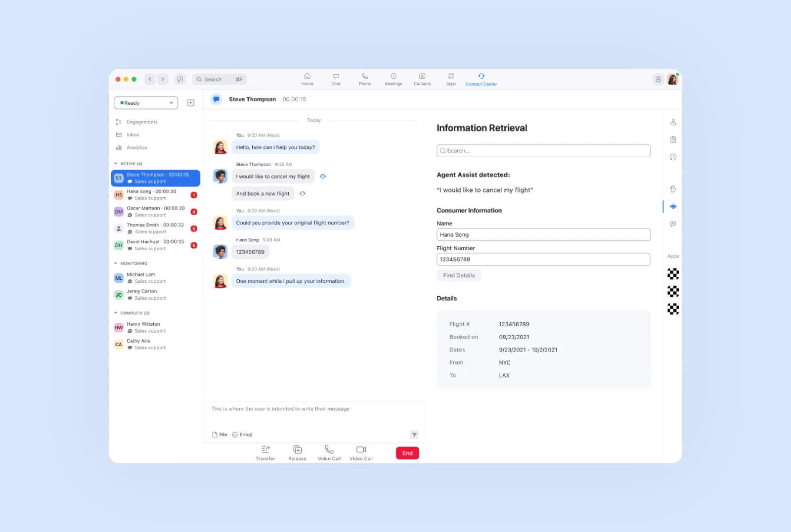The image size is (791, 532).
Task: Open the profile icon in right sidebar
Action: (x=673, y=122)
